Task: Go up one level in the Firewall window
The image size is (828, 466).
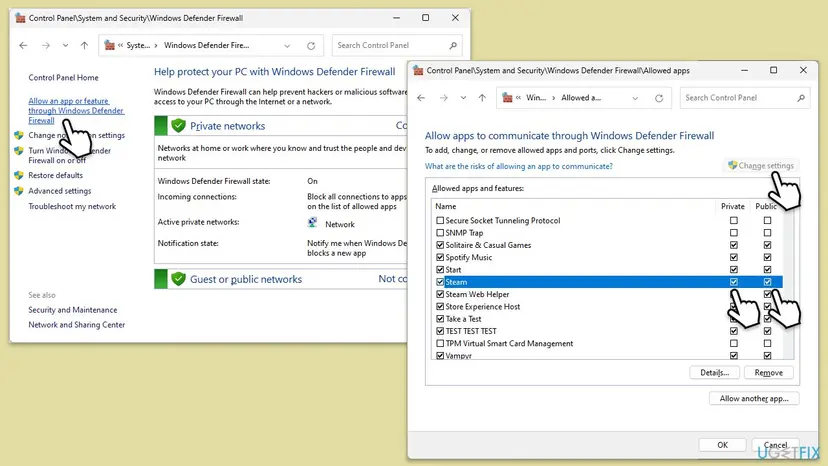Action: click(84, 45)
